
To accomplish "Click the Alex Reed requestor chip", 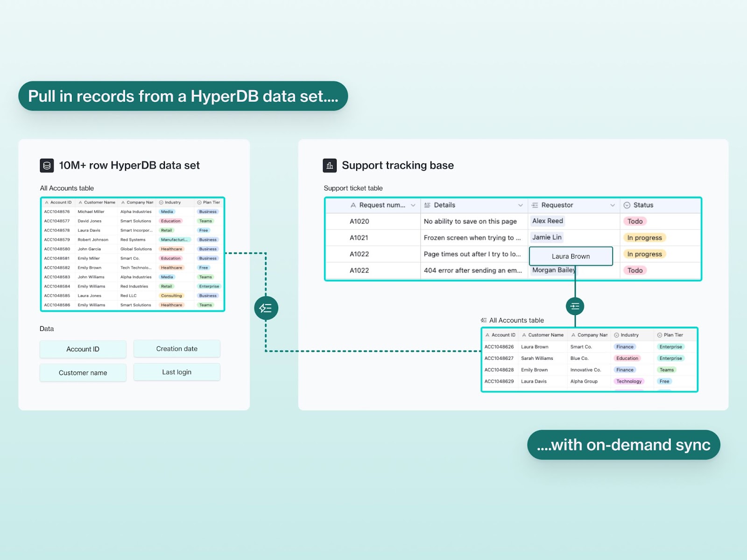I will pyautogui.click(x=548, y=221).
